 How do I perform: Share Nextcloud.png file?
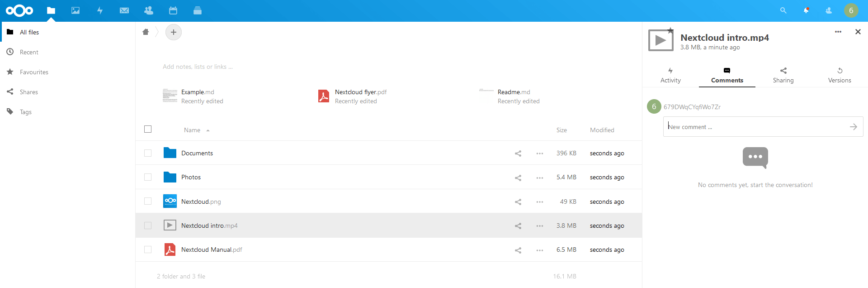coord(518,202)
